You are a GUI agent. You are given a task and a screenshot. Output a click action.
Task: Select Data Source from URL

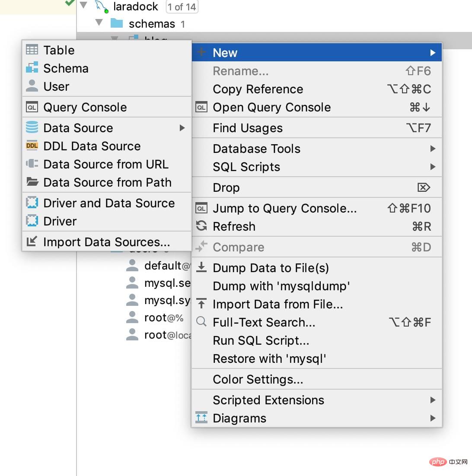coord(107,164)
